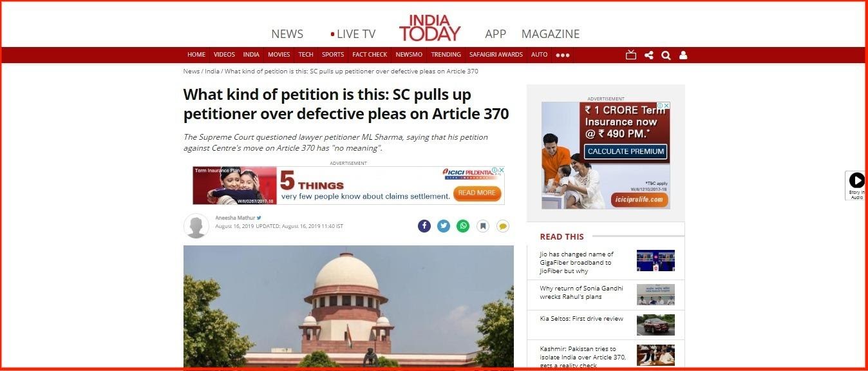Click READ MORE button in banner
This screenshot has width=868, height=371.
[477, 193]
